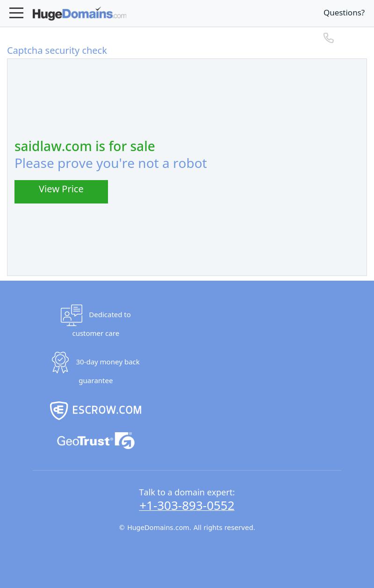Tap the phone handset icon
Image resolution: width=374 pixels, height=588 pixels.
point(329,37)
